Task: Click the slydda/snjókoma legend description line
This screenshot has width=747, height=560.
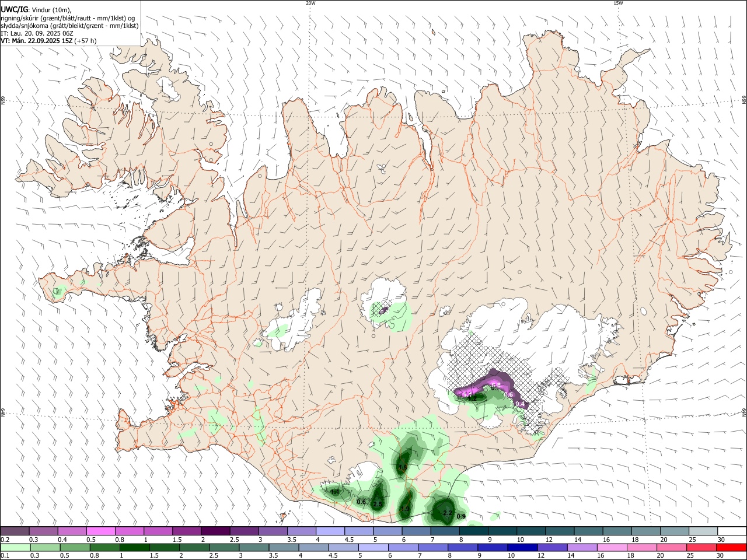Action: [x=69, y=26]
